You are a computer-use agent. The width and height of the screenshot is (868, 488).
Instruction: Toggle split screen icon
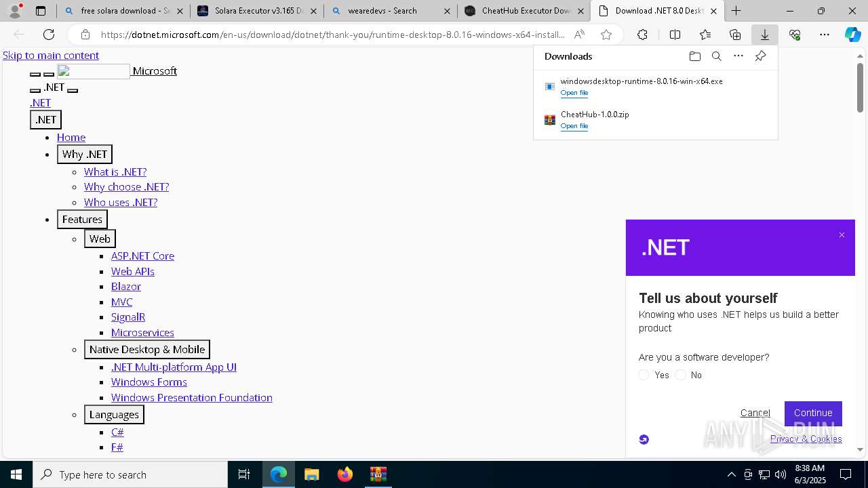click(x=675, y=35)
